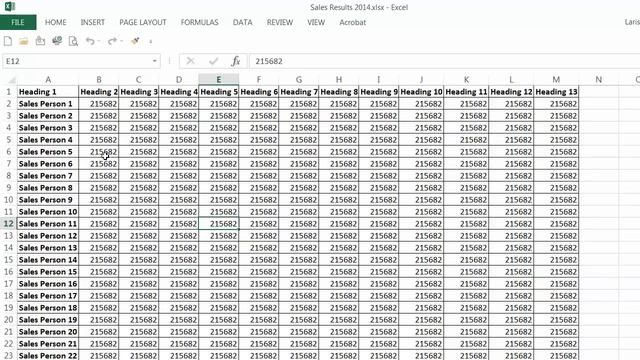Viewport: 640px width, 360px height.
Task: Click the selected cell E12
Action: [219, 224]
